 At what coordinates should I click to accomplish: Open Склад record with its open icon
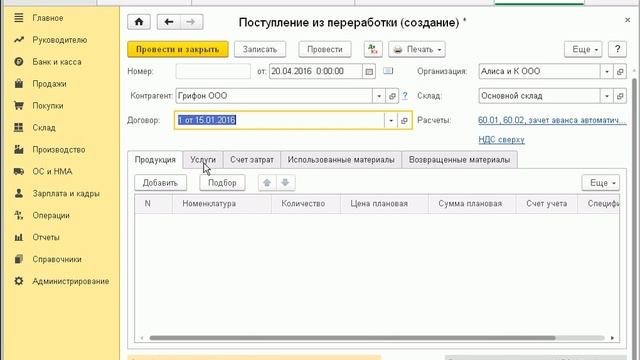pos(620,96)
